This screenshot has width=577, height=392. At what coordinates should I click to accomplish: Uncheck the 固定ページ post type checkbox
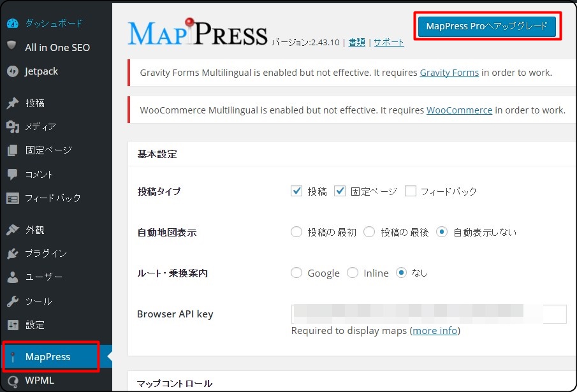[340, 191]
